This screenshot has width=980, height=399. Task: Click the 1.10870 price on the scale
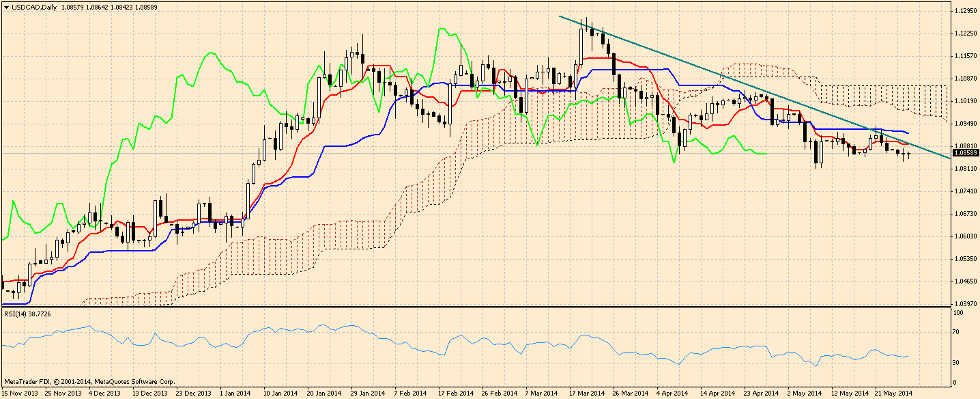click(x=965, y=79)
